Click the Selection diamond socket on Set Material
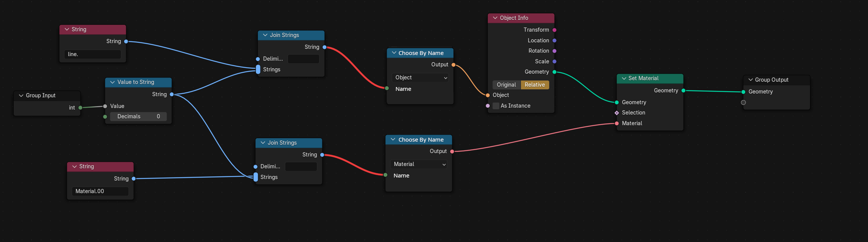 tap(617, 113)
